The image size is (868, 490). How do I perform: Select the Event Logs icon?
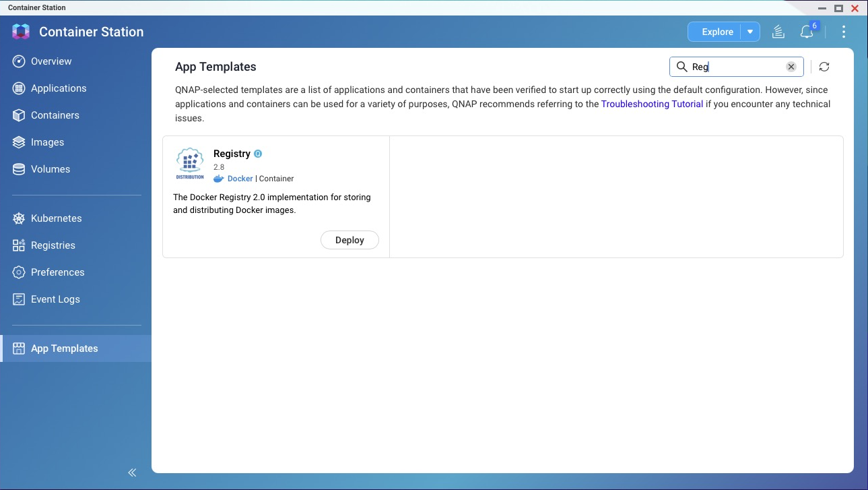[x=19, y=299]
